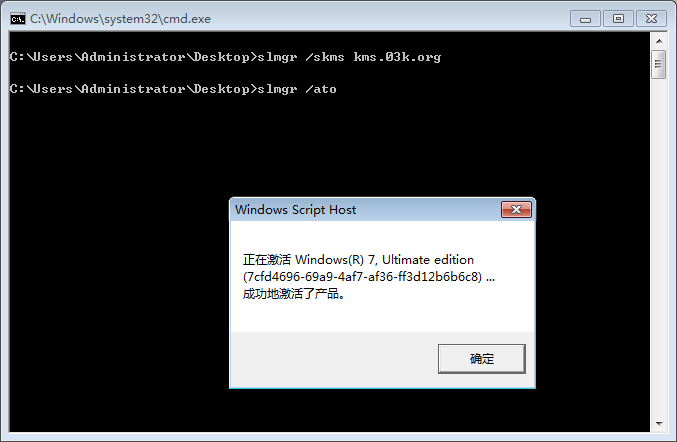
Task: Click the scrollbar track below the thumb
Action: (659, 250)
